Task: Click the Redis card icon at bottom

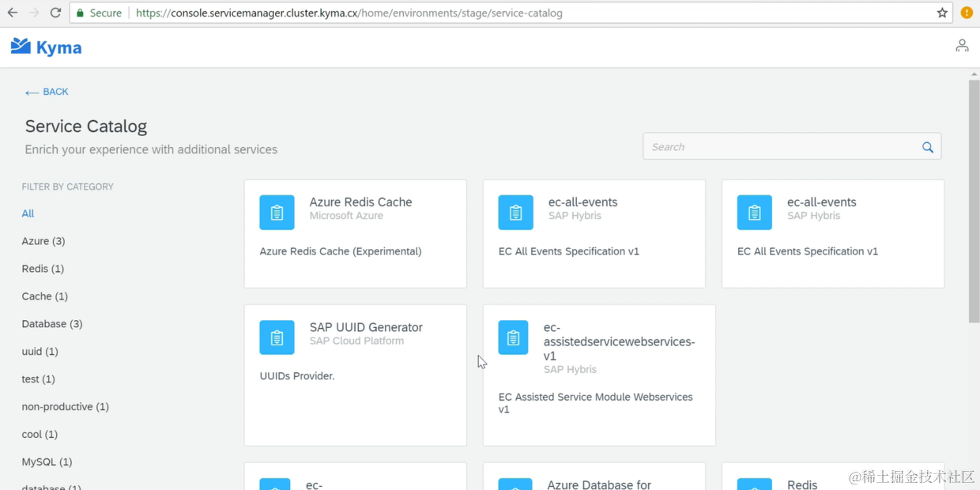Action: [754, 484]
